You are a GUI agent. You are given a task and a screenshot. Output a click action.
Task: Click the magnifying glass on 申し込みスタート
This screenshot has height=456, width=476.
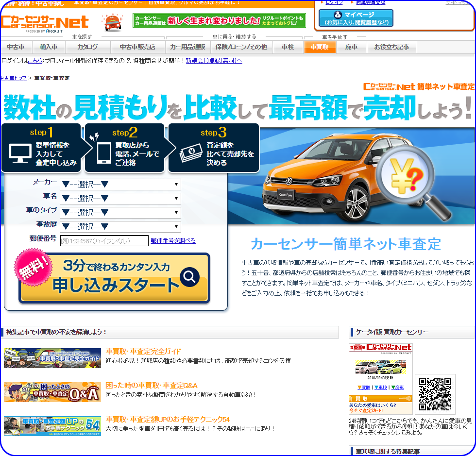[189, 277]
